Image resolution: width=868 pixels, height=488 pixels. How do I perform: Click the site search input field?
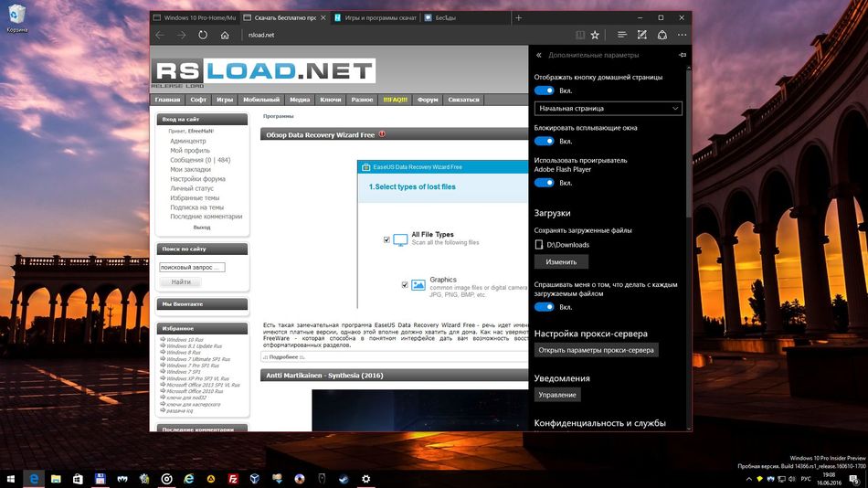click(x=192, y=267)
